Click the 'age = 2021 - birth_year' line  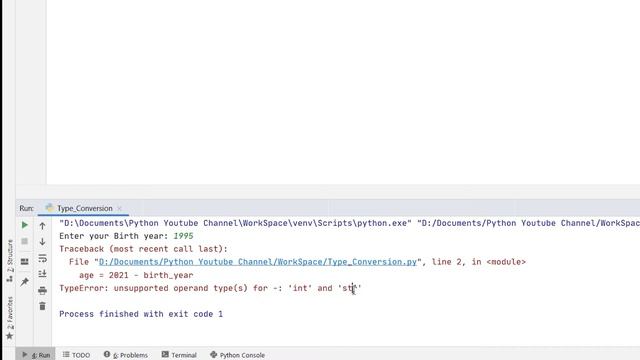tap(136, 275)
